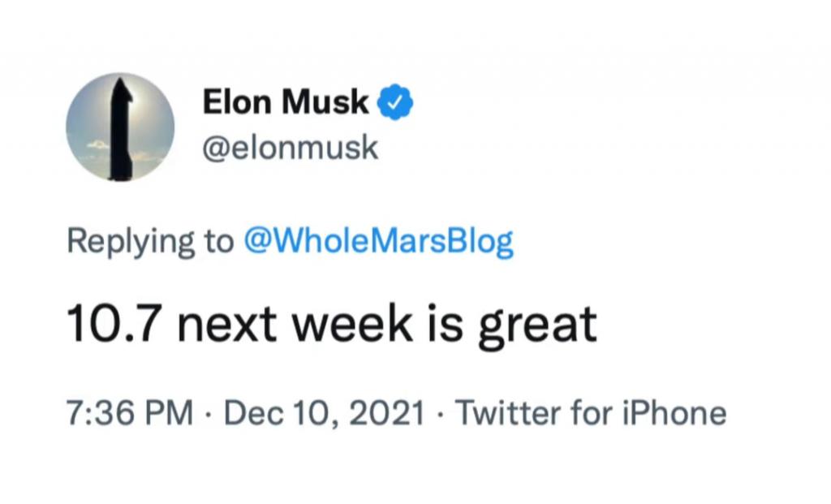Viewport: 831px width, 504px height.
Task: Click the word "next" in the tweet
Action: (x=227, y=325)
